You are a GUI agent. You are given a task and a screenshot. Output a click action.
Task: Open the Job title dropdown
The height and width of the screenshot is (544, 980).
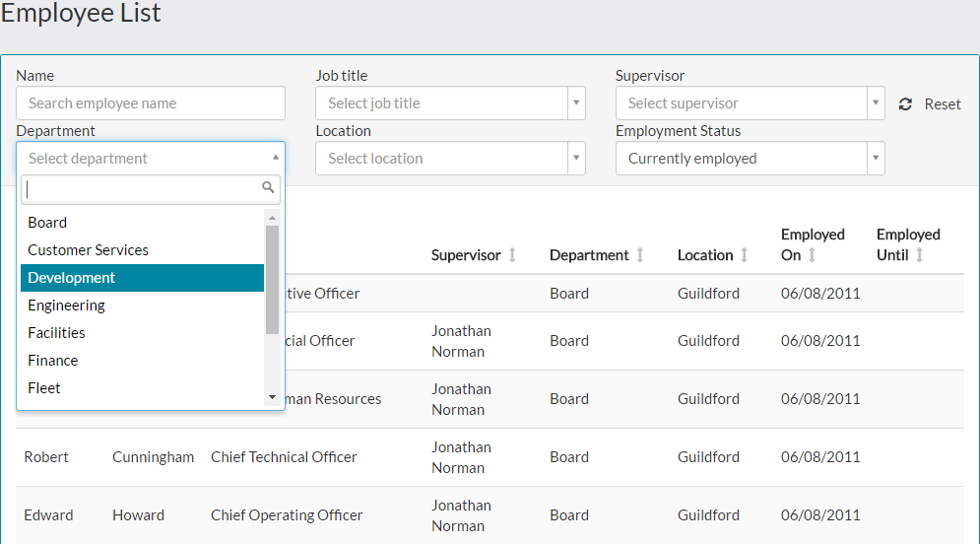pos(450,103)
